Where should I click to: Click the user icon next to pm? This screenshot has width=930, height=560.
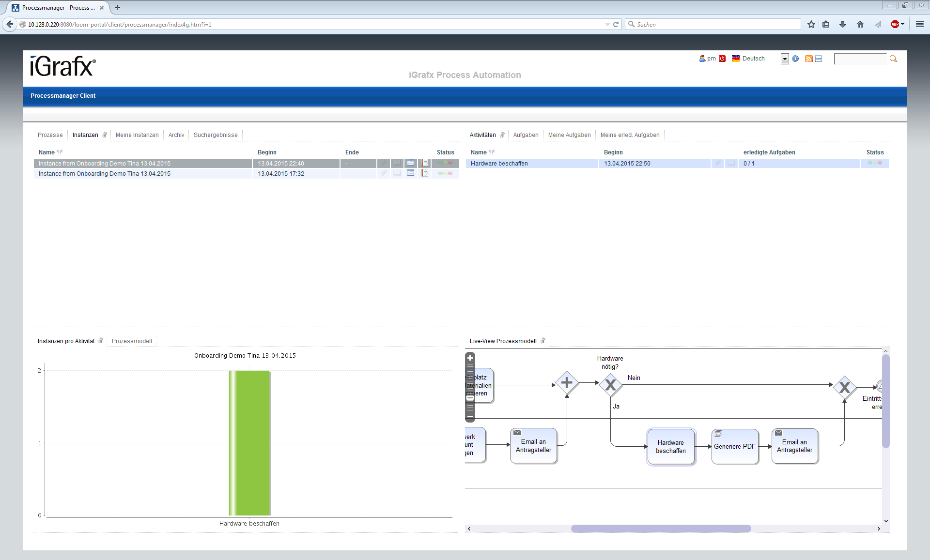click(702, 59)
